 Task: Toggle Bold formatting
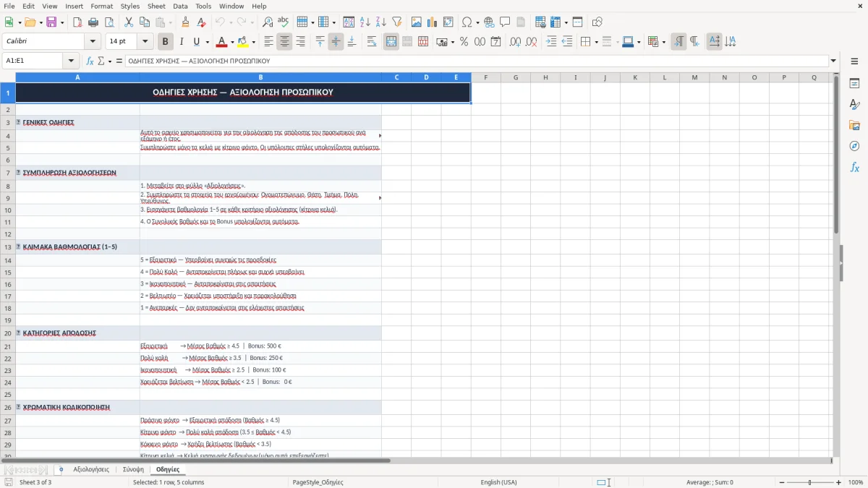point(165,42)
